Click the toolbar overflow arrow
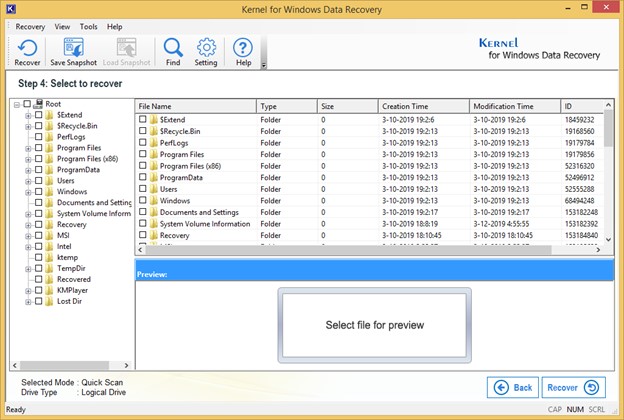This screenshot has height=420, width=624. 263,66
